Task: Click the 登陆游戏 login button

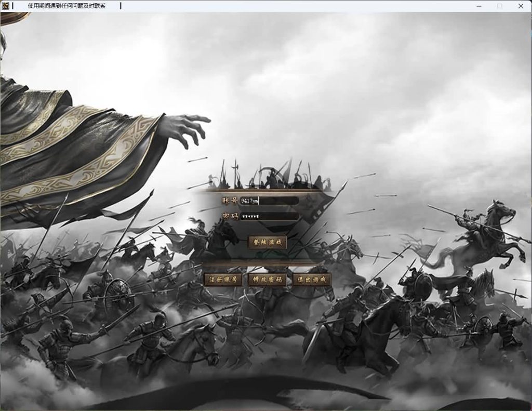Action: 268,242
